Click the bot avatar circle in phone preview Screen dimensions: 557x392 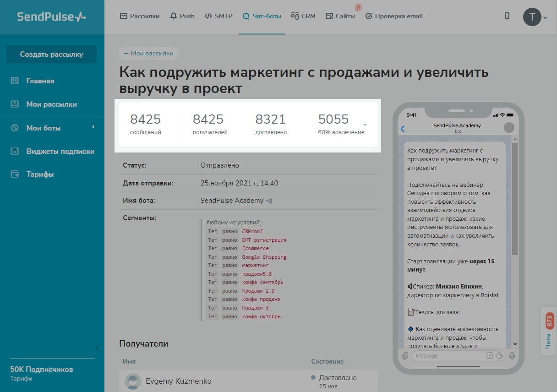(508, 128)
